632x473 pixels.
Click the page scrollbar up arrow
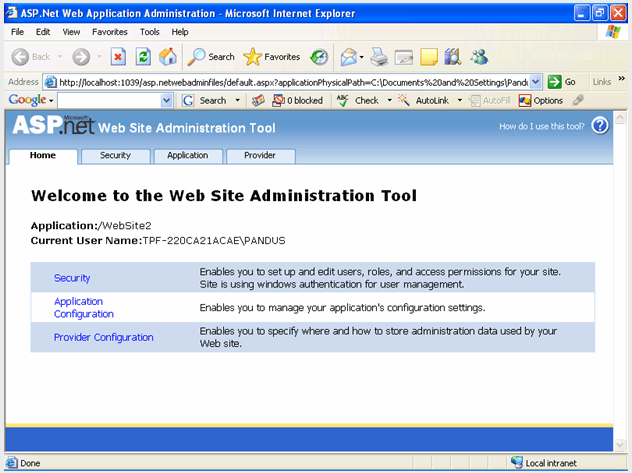click(620, 118)
